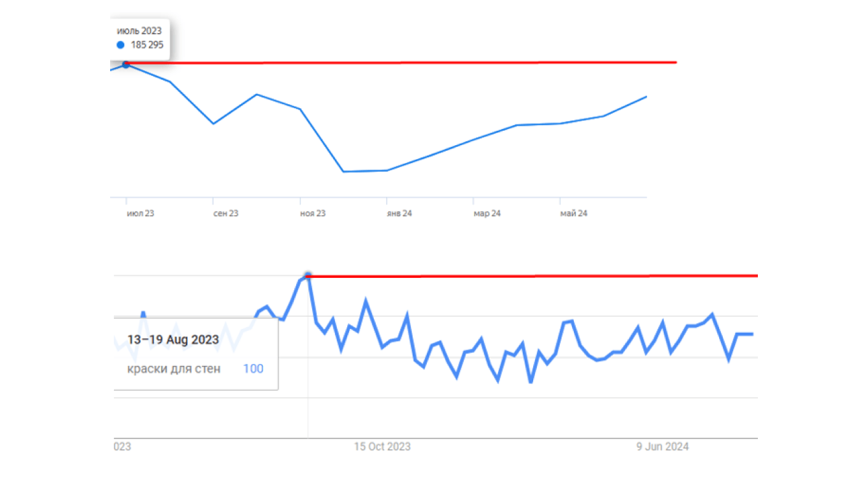Click the 'май 24' axis label
The width and height of the screenshot is (868, 498).
[573, 213]
